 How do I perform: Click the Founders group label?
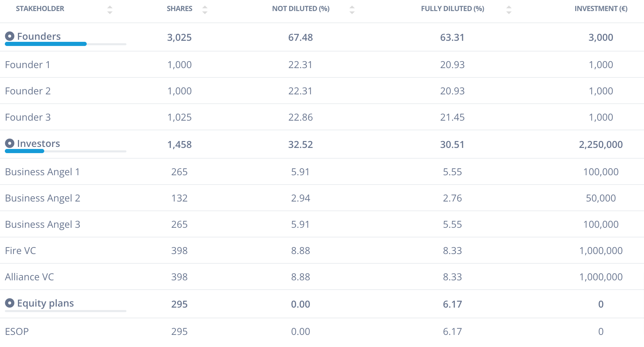39,36
